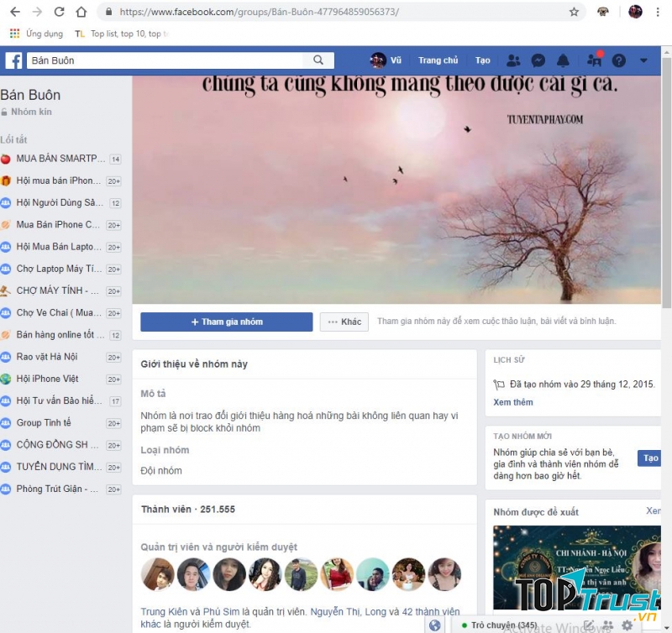
Task: Click the Facebook logo icon
Action: (13, 60)
